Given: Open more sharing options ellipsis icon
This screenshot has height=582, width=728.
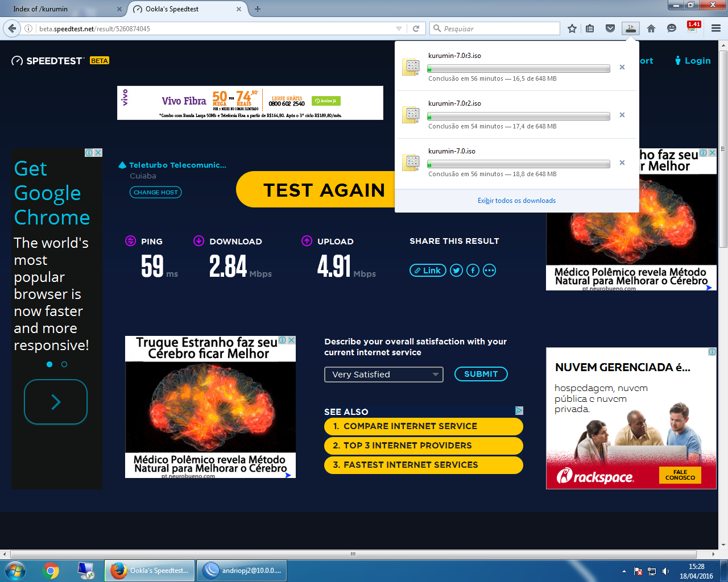Looking at the screenshot, I should pyautogui.click(x=489, y=271).
